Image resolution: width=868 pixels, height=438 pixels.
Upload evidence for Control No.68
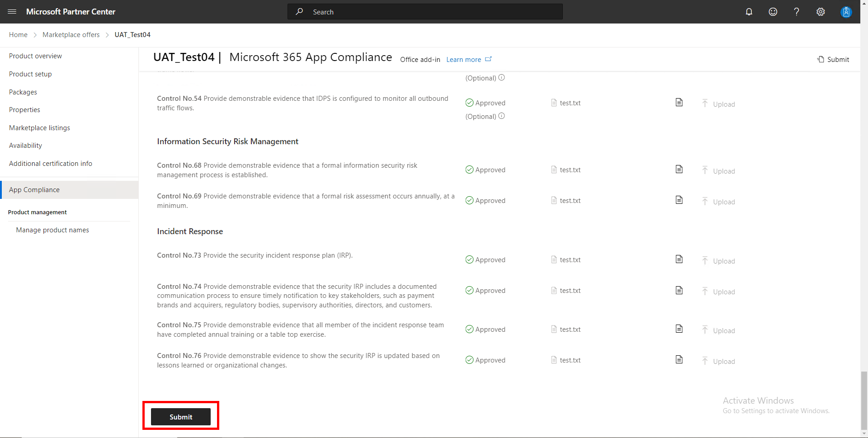click(x=718, y=171)
